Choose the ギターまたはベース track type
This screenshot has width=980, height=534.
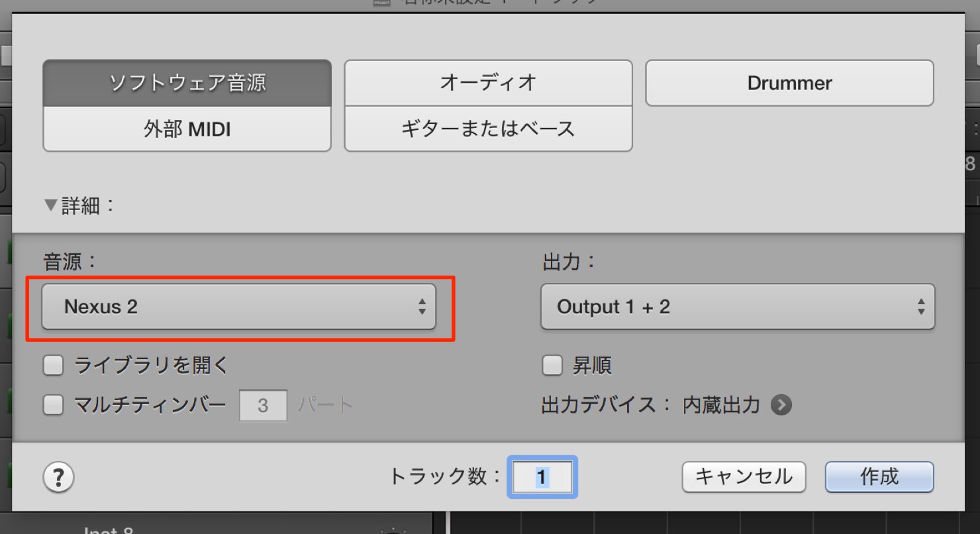488,129
